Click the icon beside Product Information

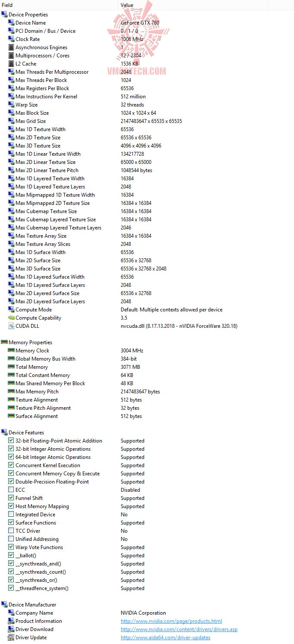(11, 621)
